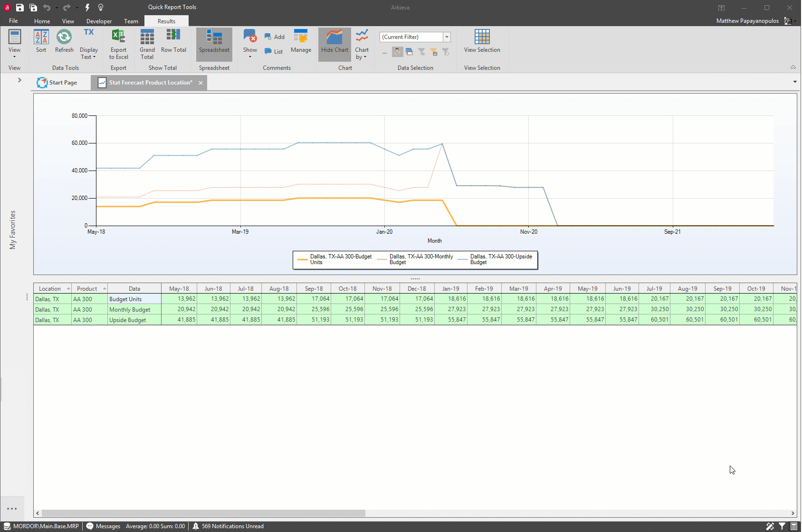Click the Upside Budget blue legend swatch

[x=462, y=259]
